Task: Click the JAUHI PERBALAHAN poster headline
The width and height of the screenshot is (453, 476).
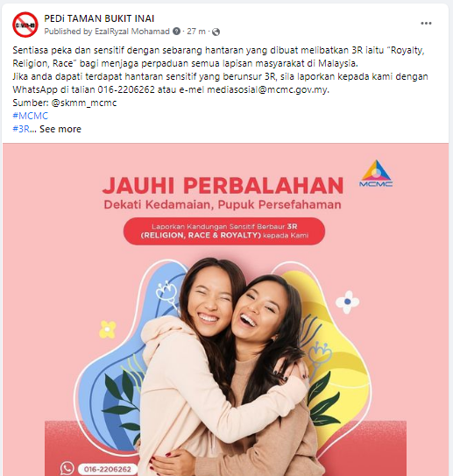Action: coord(223,185)
